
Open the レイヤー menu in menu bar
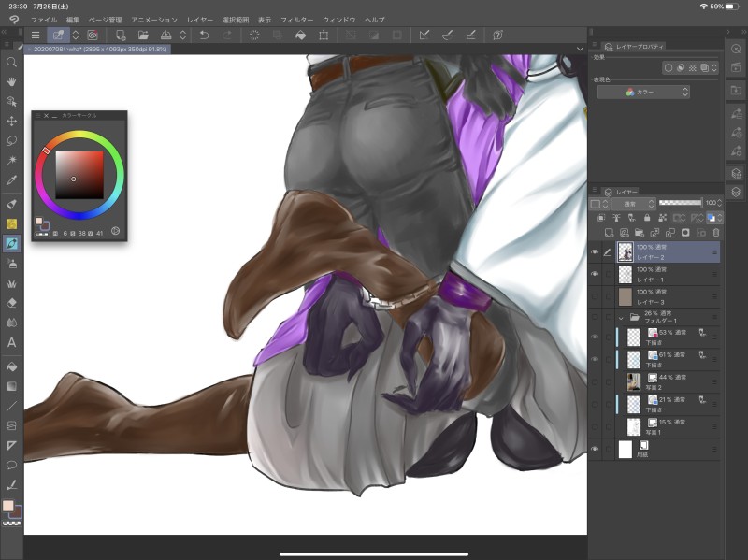[x=199, y=20]
